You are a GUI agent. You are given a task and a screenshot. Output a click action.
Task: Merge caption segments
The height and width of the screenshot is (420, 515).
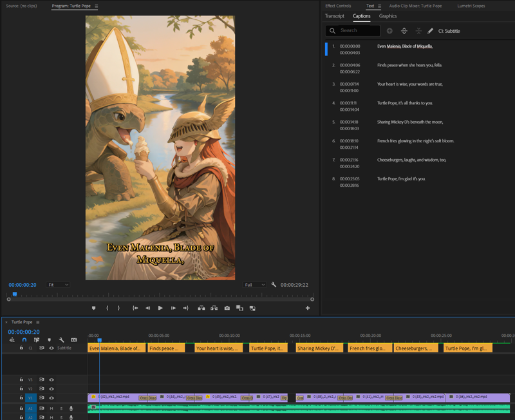coord(418,30)
